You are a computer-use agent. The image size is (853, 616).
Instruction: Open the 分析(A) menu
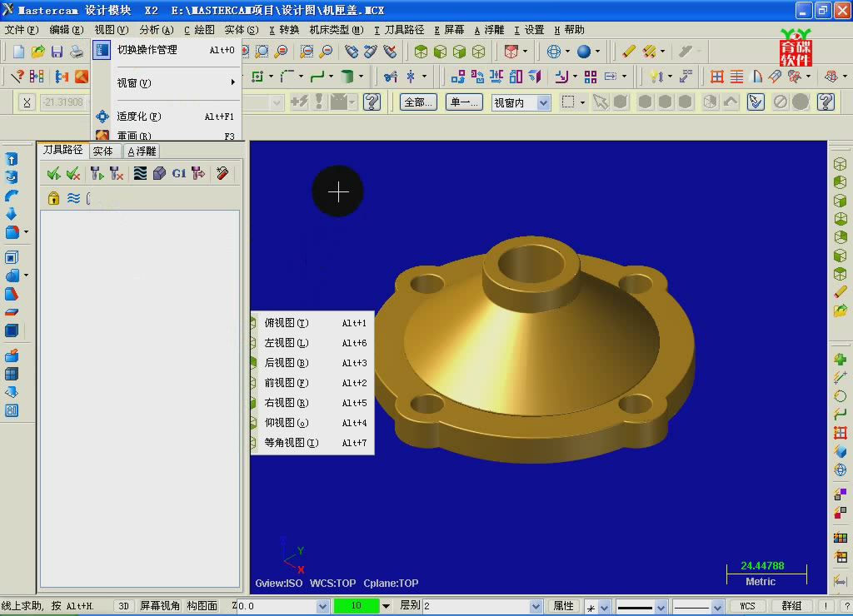point(156,30)
